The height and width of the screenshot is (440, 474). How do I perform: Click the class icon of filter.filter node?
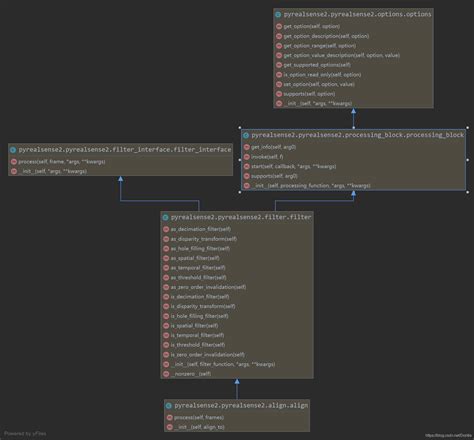tap(165, 217)
